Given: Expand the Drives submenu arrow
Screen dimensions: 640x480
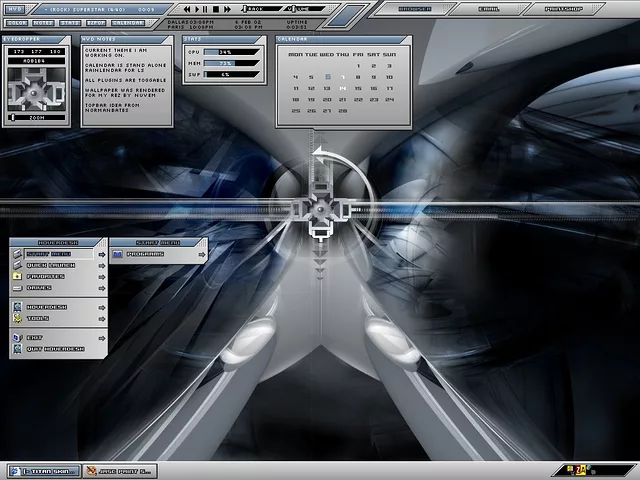Looking at the screenshot, I should (x=101, y=287).
